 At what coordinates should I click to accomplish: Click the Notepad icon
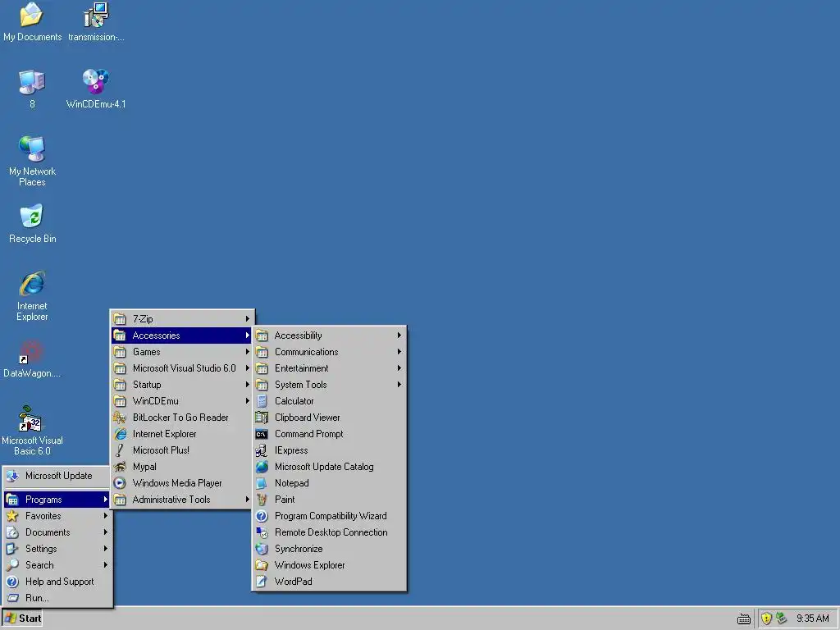(x=262, y=483)
